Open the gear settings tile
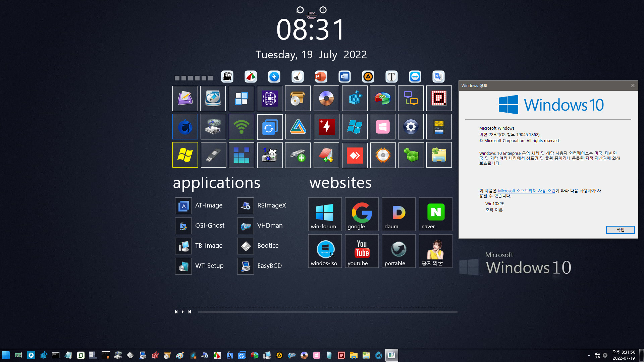 click(x=411, y=127)
